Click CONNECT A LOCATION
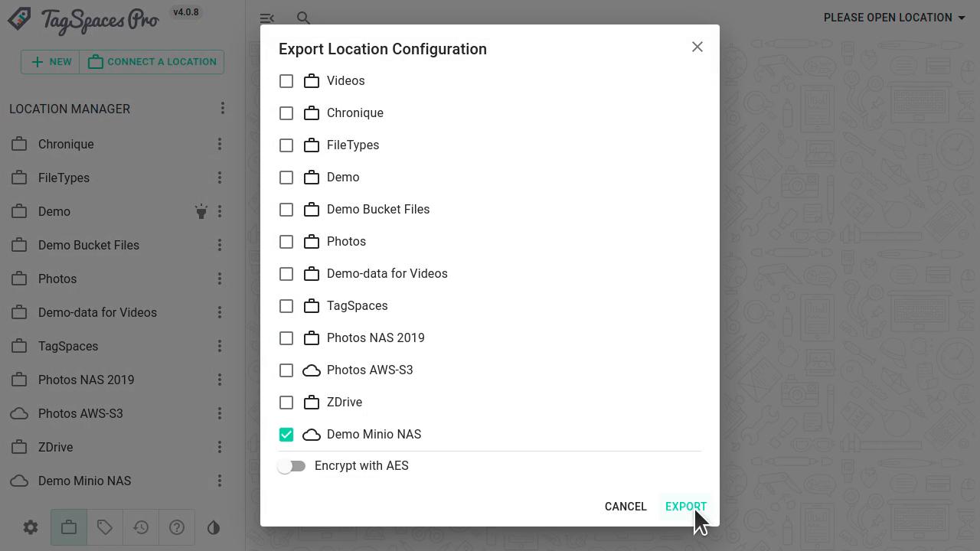 [x=152, y=61]
